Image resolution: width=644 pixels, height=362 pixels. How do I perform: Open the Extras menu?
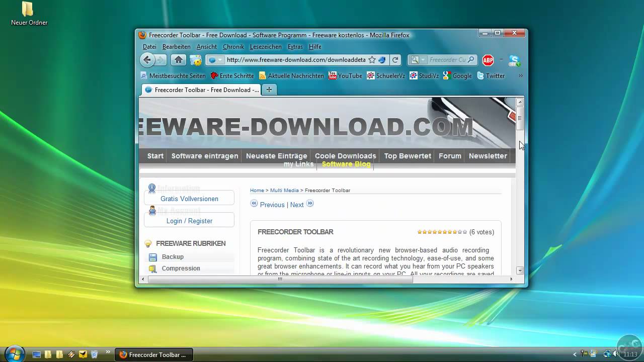point(295,47)
